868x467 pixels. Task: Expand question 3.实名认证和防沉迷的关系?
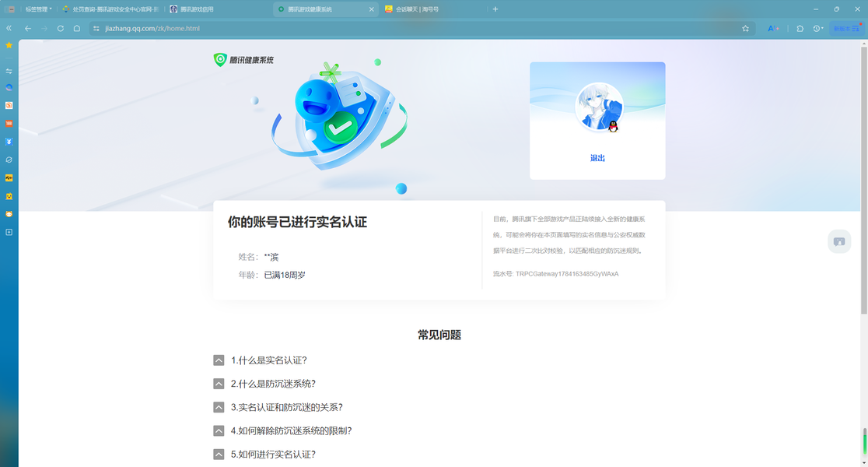pos(278,407)
